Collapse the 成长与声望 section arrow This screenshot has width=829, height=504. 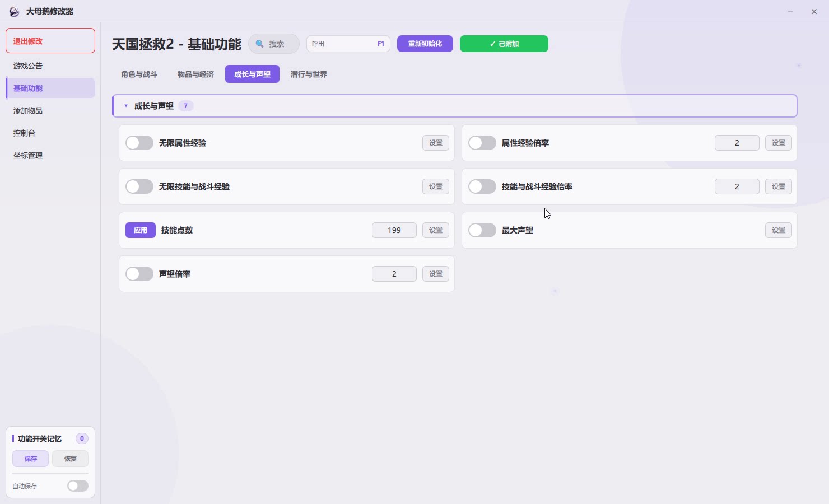[126, 106]
